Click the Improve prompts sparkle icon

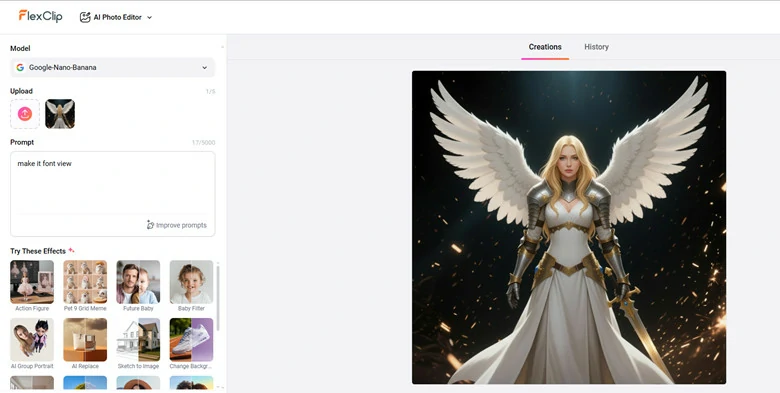150,225
